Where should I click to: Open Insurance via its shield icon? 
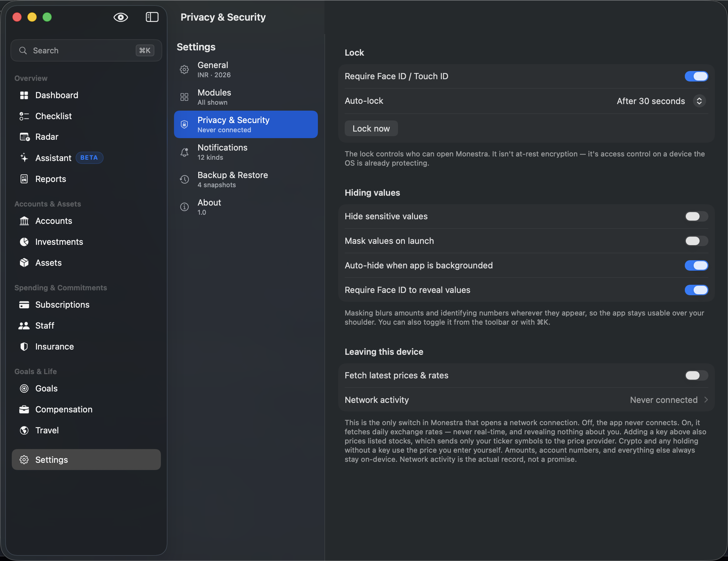tap(24, 347)
